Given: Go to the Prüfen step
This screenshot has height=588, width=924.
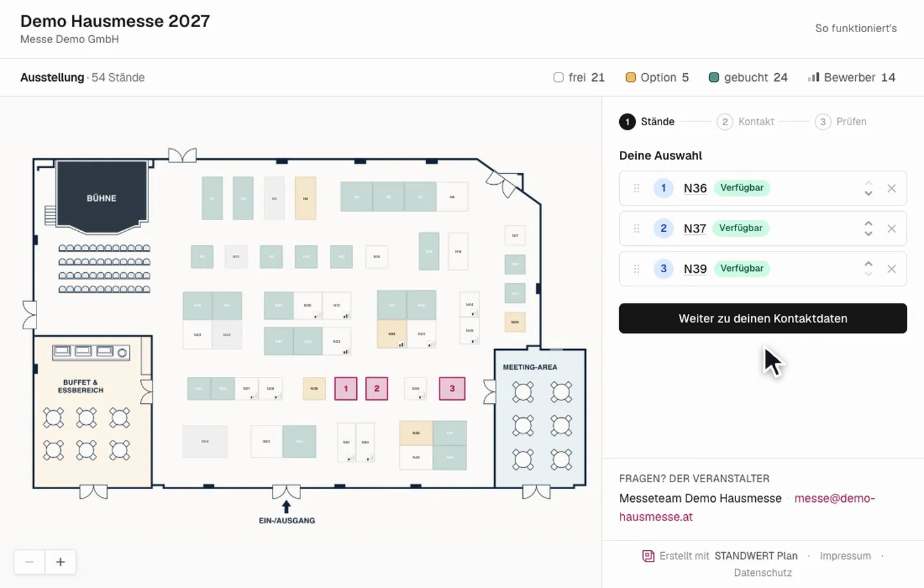Looking at the screenshot, I should tap(841, 121).
